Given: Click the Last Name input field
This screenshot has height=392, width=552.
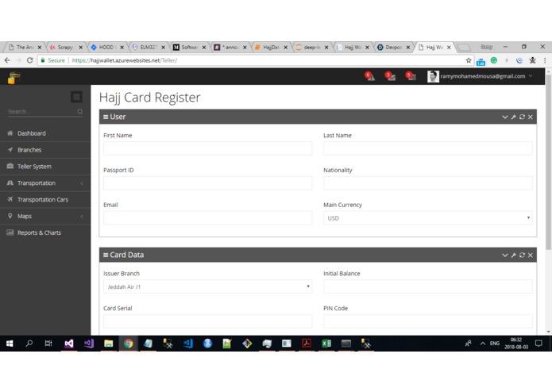Looking at the screenshot, I should click(x=428, y=148).
